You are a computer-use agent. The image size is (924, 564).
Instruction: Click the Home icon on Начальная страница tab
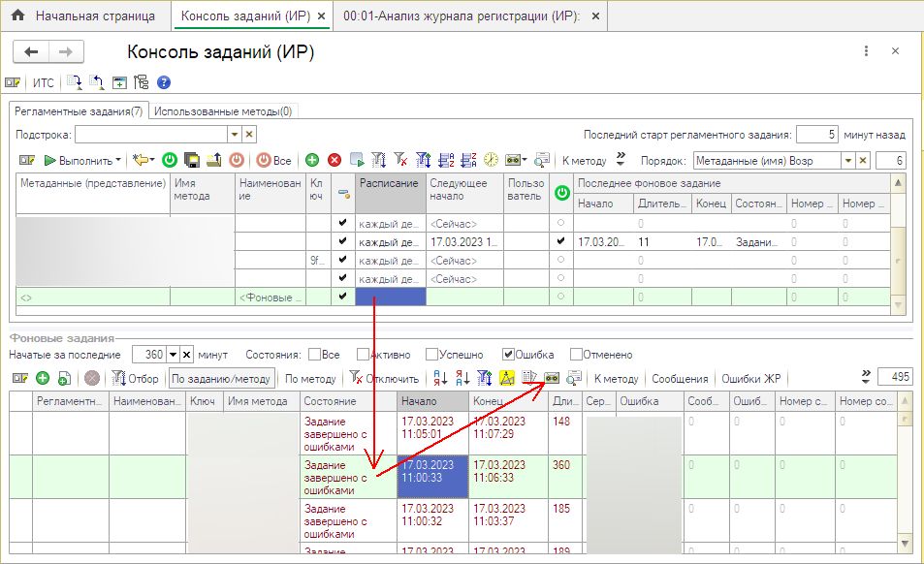point(16,16)
